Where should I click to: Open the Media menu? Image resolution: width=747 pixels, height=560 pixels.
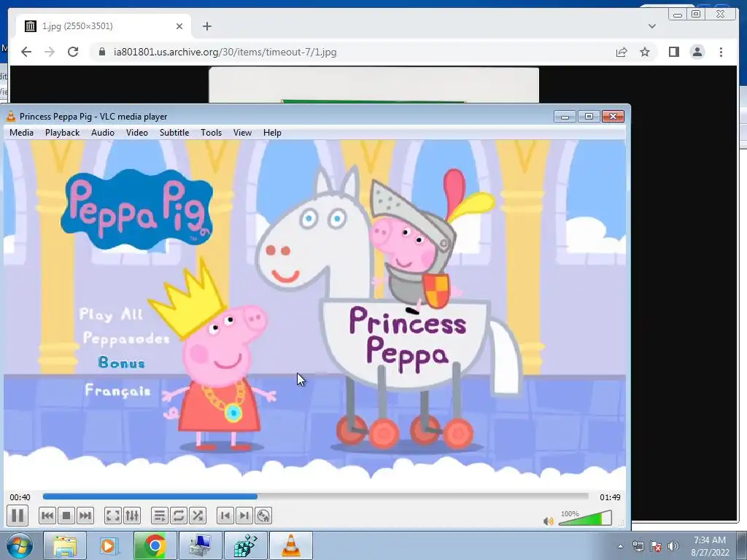pyautogui.click(x=21, y=133)
